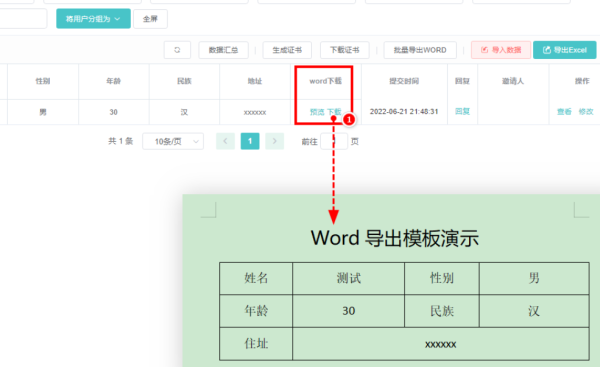The width and height of the screenshot is (600, 367).
Task: Click the 生成证书 button
Action: point(287,50)
